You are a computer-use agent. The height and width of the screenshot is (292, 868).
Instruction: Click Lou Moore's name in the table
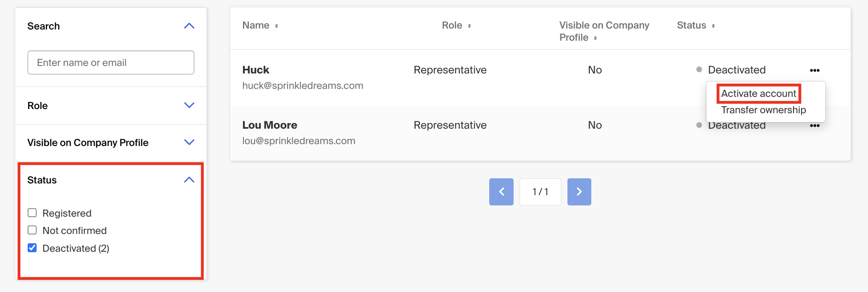pyautogui.click(x=270, y=125)
